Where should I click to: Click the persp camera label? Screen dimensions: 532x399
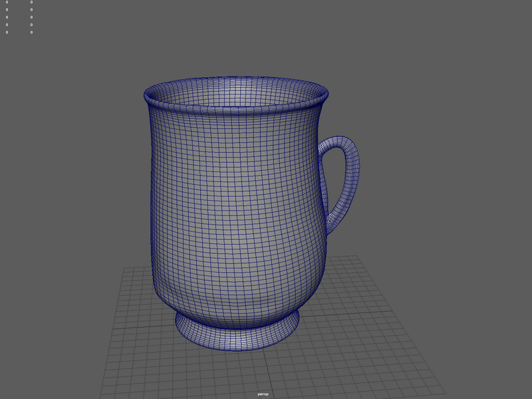263,394
